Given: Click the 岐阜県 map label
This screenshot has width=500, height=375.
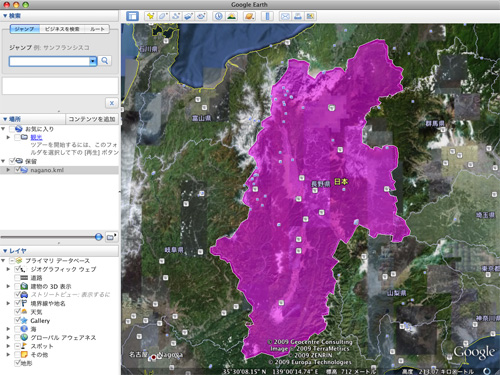Looking at the screenshot, I should click(x=174, y=250).
